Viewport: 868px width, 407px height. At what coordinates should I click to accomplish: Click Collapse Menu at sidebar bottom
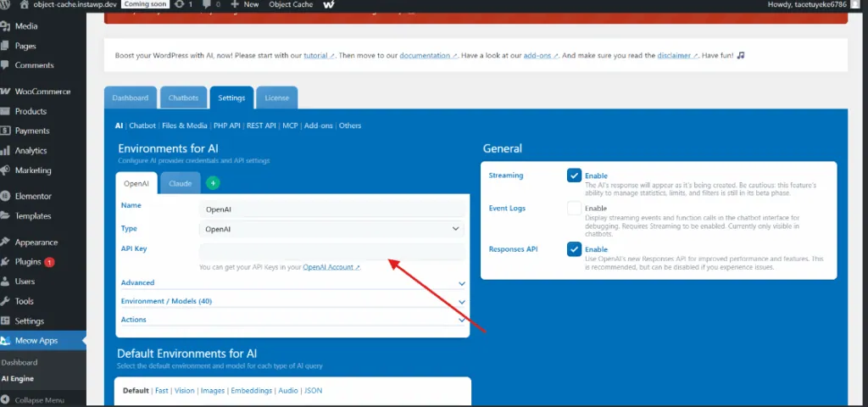[39, 400]
